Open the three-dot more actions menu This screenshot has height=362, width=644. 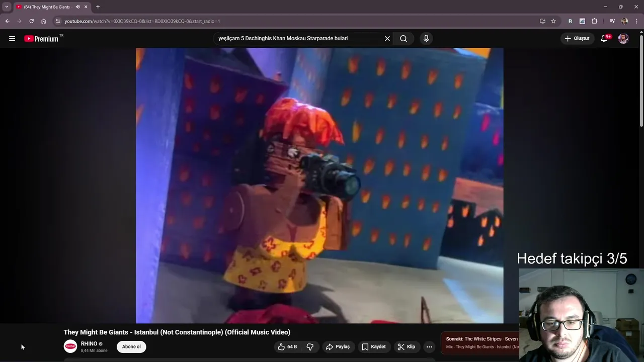coord(429,347)
